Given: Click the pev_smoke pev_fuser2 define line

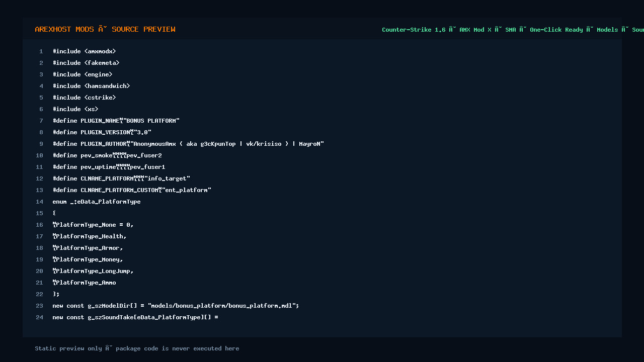Looking at the screenshot, I should tap(107, 155).
